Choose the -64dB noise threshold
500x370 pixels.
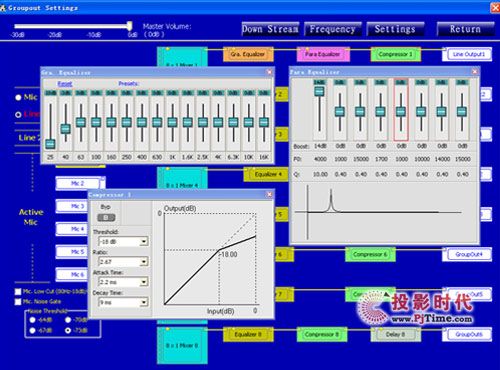(32, 320)
